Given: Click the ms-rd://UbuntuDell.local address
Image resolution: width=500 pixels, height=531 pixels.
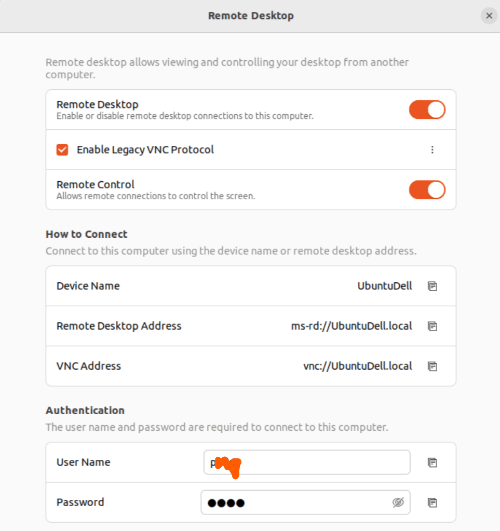Looking at the screenshot, I should click(x=352, y=326).
